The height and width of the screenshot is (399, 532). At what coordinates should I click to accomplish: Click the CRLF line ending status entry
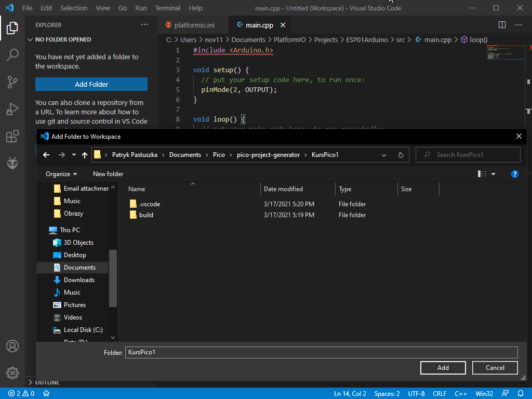[440, 394]
